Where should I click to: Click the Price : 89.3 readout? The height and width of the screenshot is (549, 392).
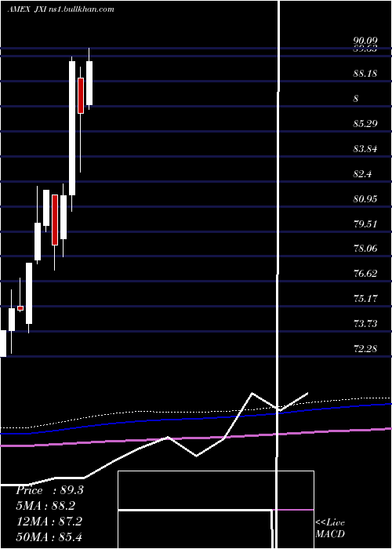[49, 490]
